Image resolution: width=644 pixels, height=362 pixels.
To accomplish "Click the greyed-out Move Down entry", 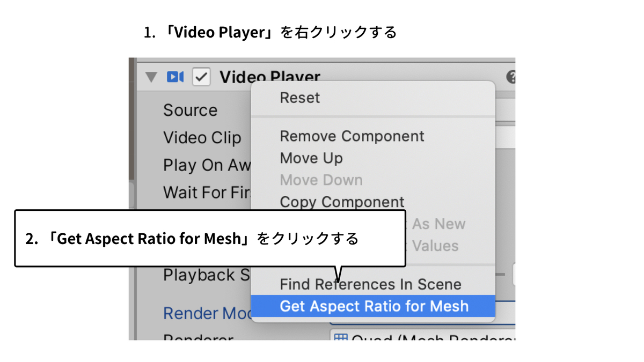I will pyautogui.click(x=321, y=180).
